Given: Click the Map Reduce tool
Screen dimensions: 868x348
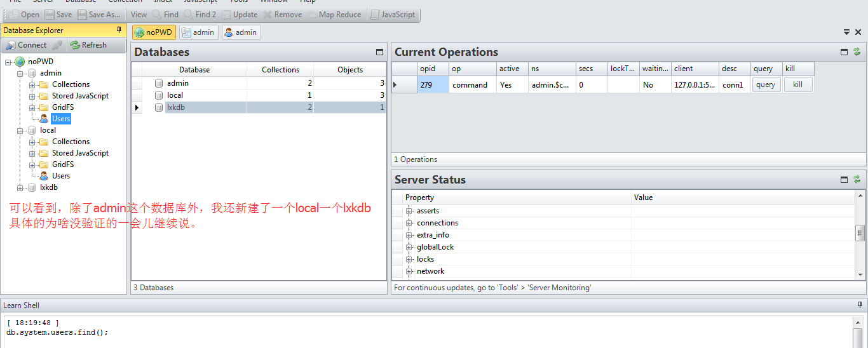Looking at the screenshot, I should 334,15.
